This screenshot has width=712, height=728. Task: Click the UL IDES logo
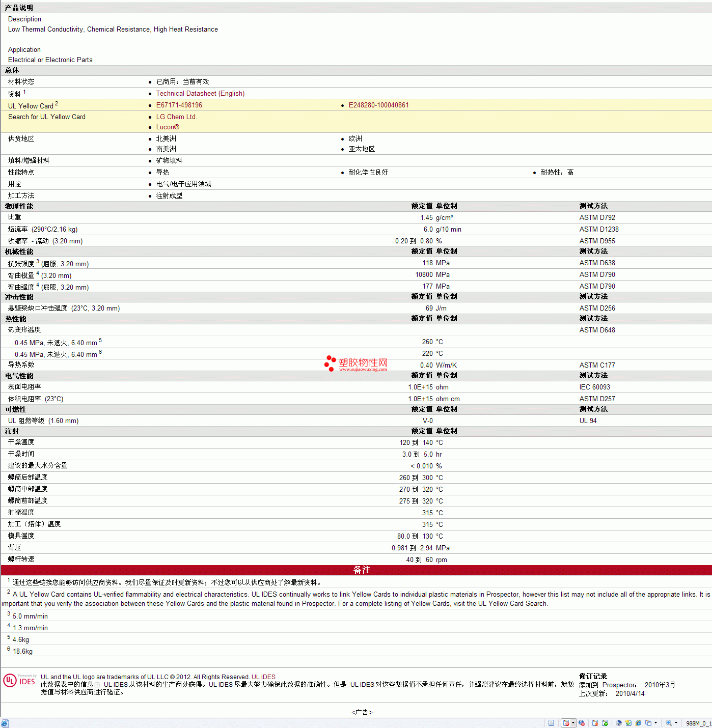(19, 681)
